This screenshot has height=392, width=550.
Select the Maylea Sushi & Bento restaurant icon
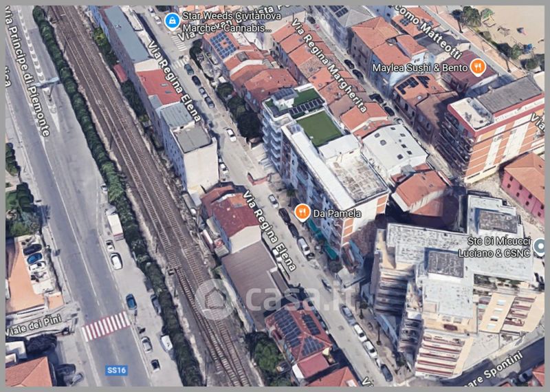pyautogui.click(x=476, y=67)
